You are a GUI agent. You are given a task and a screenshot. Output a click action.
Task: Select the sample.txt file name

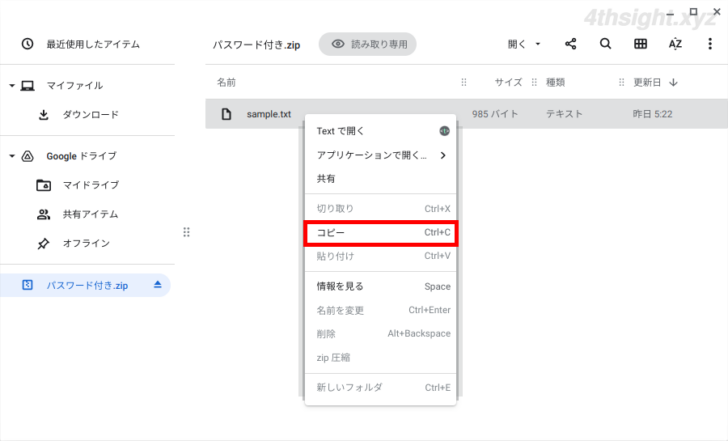269,114
